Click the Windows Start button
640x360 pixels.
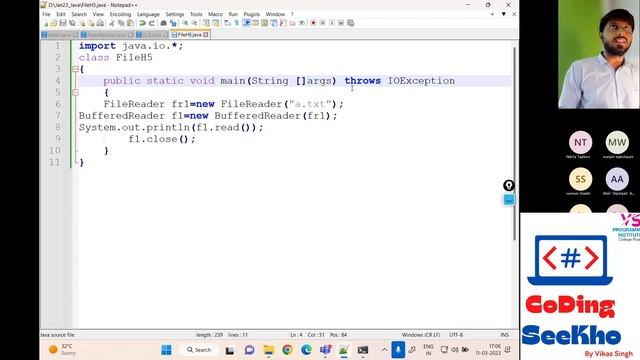point(167,350)
